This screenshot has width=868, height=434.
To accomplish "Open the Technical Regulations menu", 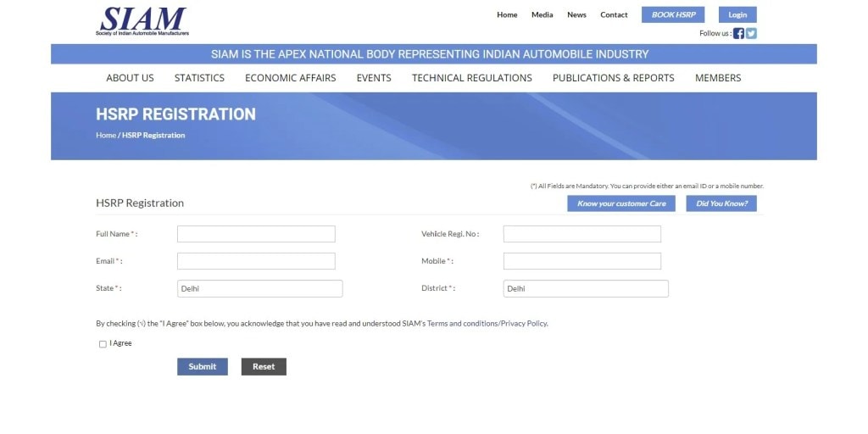I will pyautogui.click(x=471, y=78).
